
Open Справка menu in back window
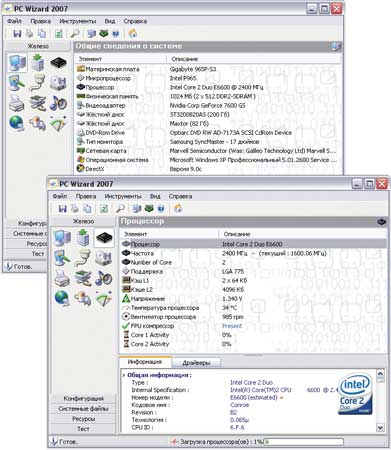(x=135, y=21)
